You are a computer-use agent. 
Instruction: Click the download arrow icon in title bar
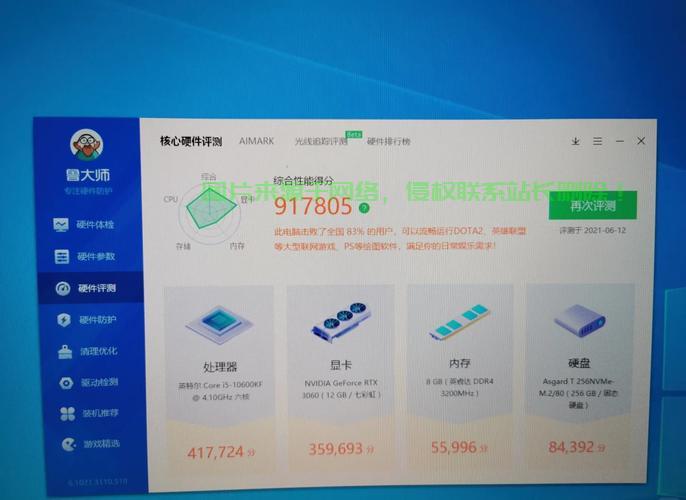[576, 141]
